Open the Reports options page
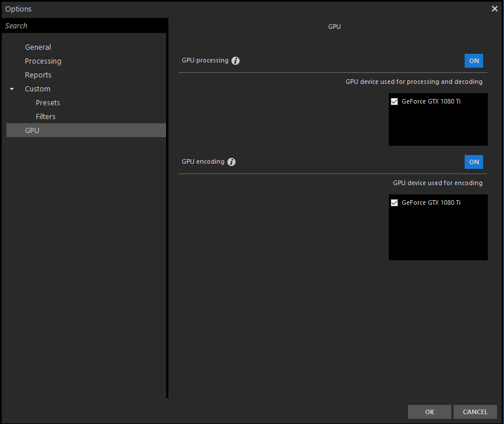Screen dimensions: 504x424 coord(38,75)
